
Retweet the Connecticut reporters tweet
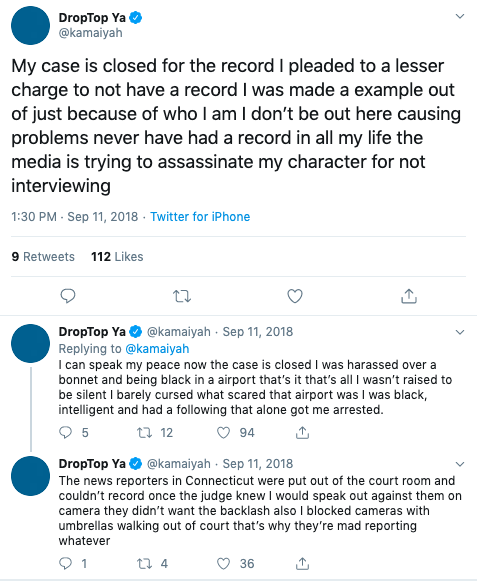click(144, 564)
